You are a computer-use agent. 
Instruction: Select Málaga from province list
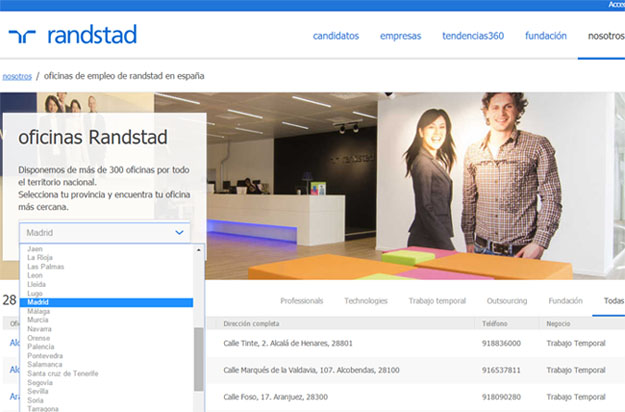pyautogui.click(x=38, y=311)
